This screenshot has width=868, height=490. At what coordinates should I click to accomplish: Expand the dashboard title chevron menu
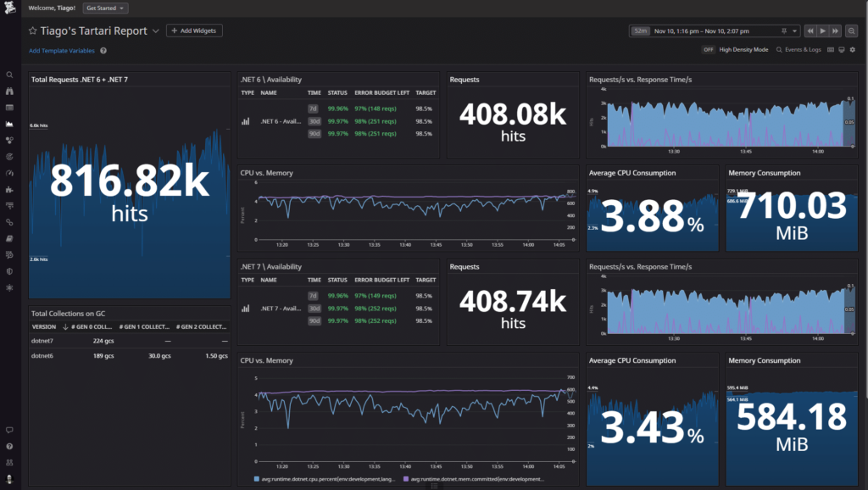[x=155, y=31]
